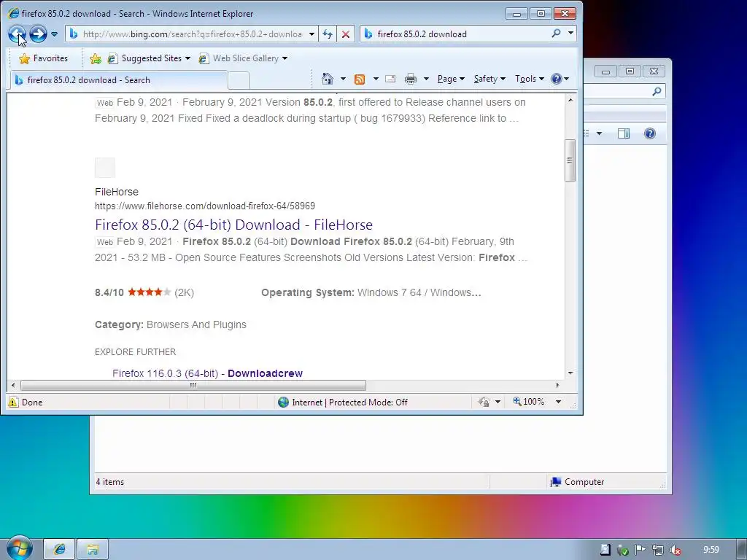Open recent pages dropdown beside Forward button

[54, 34]
